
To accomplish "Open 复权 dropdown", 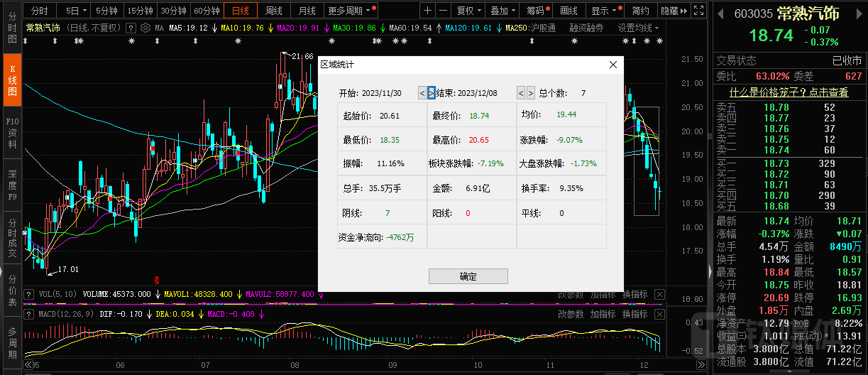I will [469, 11].
